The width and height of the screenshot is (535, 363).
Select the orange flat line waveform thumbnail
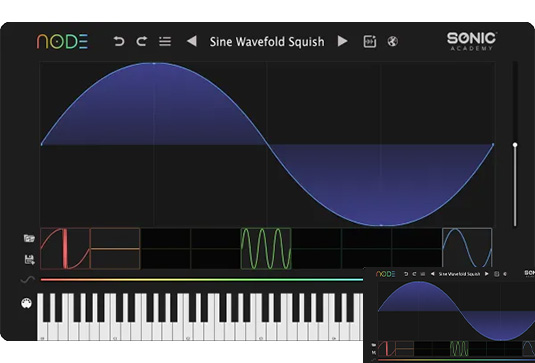point(115,249)
